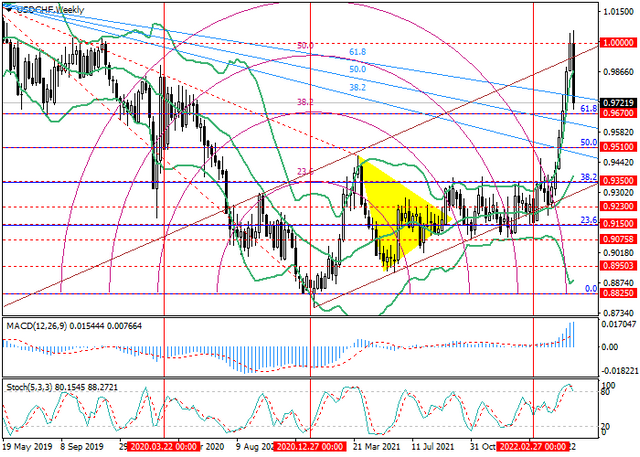Select the light-blue 61.8 Fibonacci fan label
This screenshot has height=457, width=640.
[358, 52]
